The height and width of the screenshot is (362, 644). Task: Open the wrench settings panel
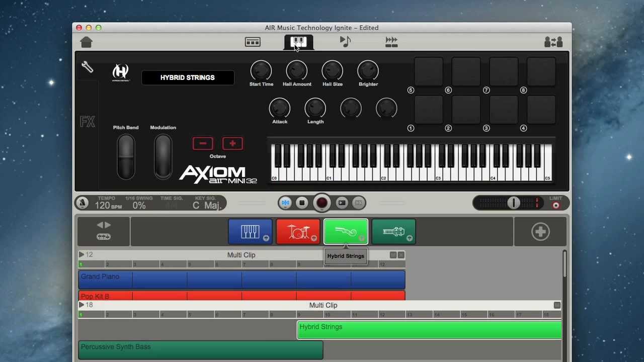point(87,67)
